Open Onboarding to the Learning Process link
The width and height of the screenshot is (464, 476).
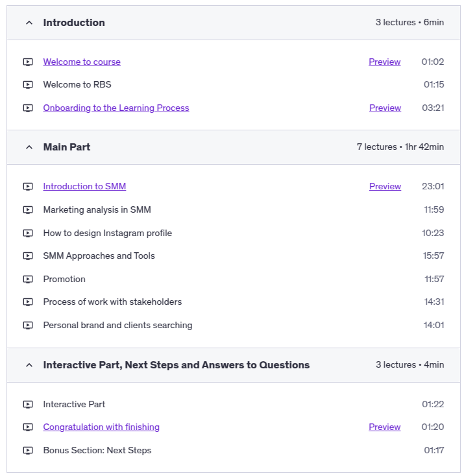116,108
